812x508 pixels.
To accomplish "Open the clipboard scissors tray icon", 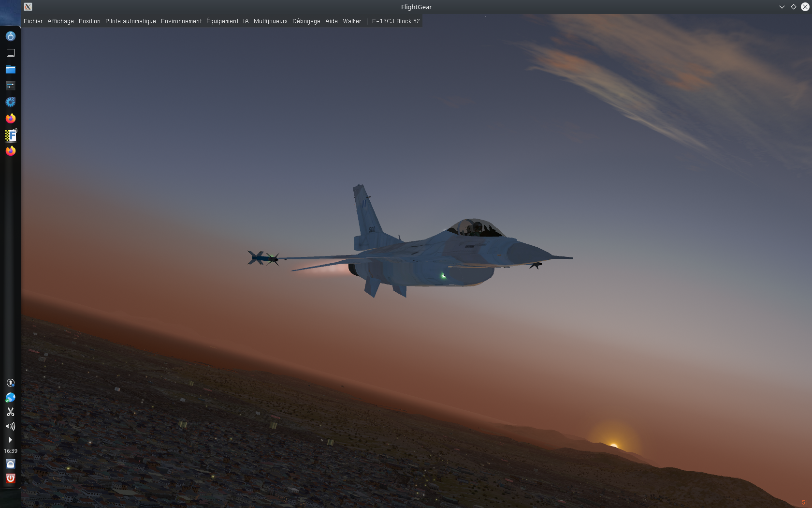I will 11,412.
